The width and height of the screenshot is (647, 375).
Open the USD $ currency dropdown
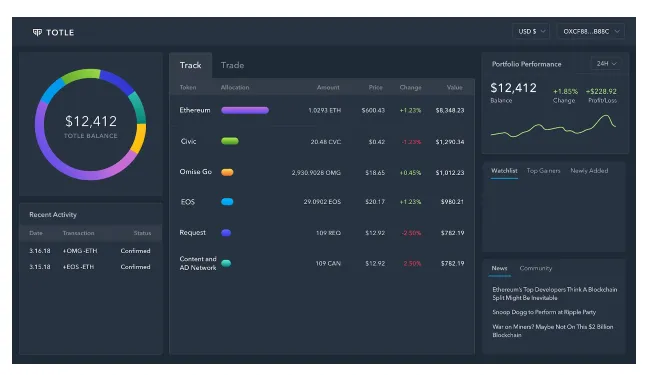coord(531,31)
